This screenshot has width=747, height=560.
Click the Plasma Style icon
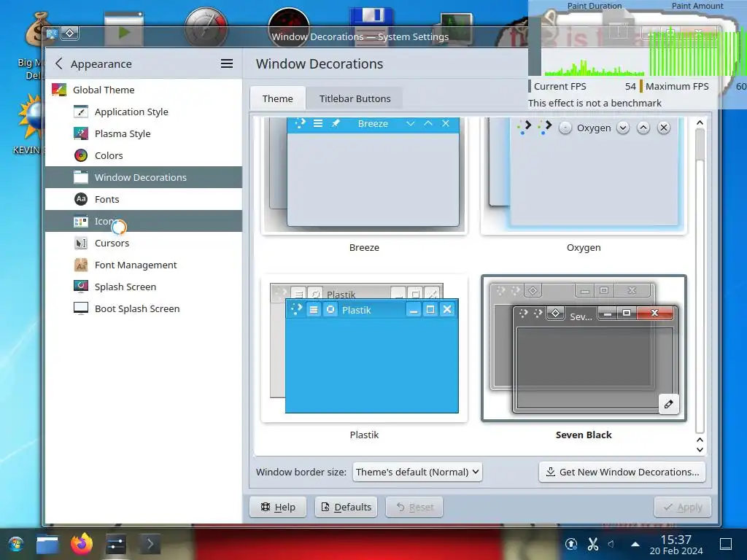coord(81,134)
